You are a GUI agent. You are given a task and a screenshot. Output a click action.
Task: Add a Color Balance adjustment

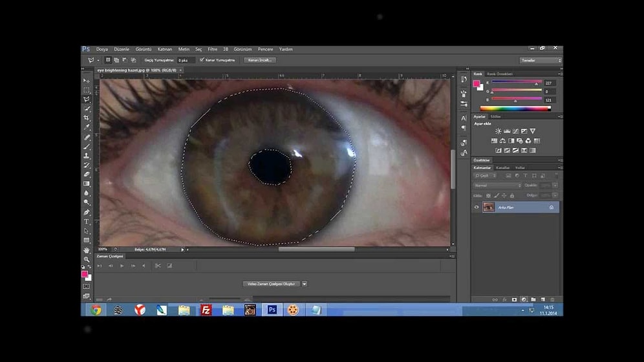[502, 141]
